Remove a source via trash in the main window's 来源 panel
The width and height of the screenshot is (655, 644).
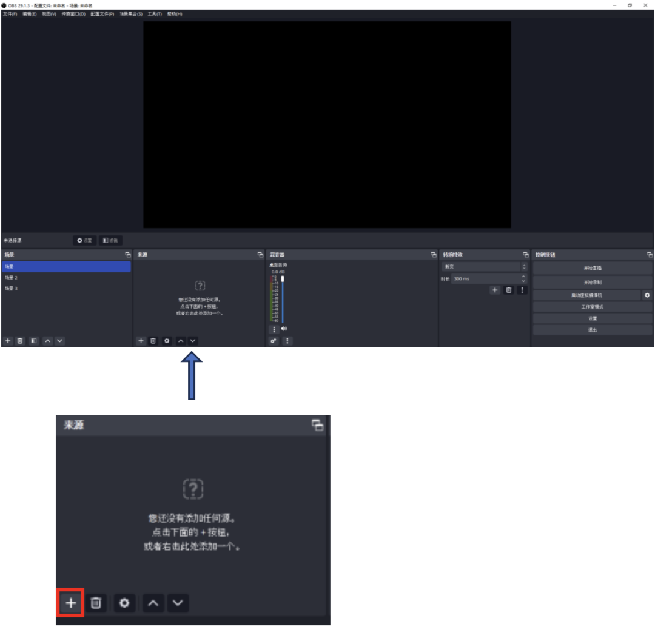tap(153, 341)
